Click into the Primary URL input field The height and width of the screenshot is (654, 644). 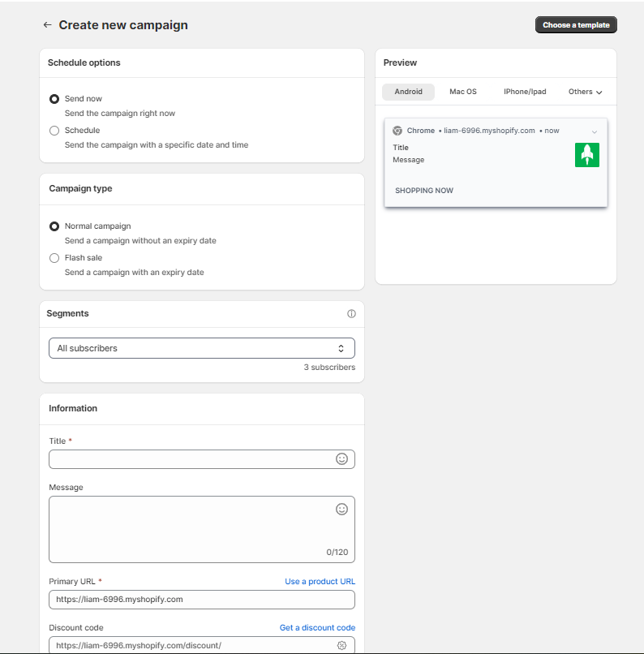[202, 600]
